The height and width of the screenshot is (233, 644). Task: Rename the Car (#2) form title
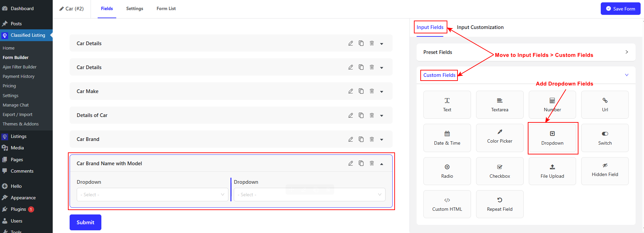[71, 9]
